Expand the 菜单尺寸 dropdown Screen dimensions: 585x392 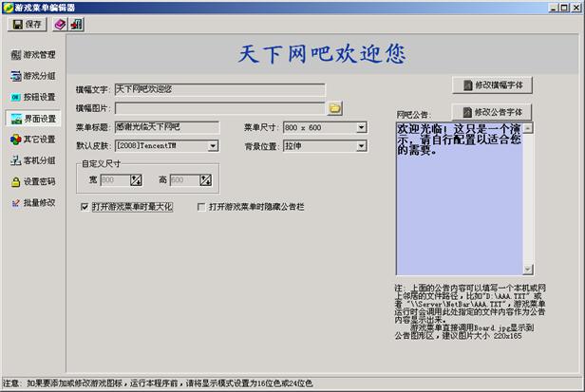click(x=361, y=127)
